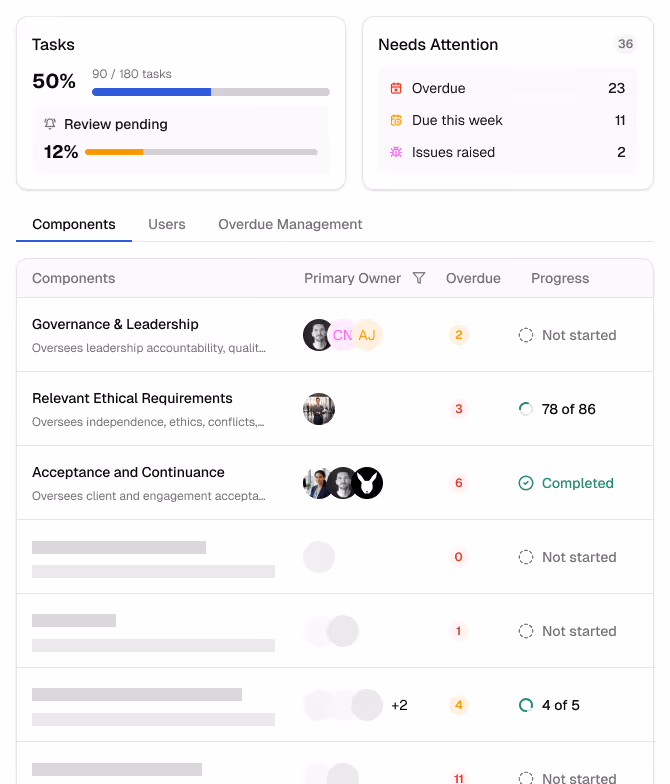Open the Overdue Management tab

[290, 224]
